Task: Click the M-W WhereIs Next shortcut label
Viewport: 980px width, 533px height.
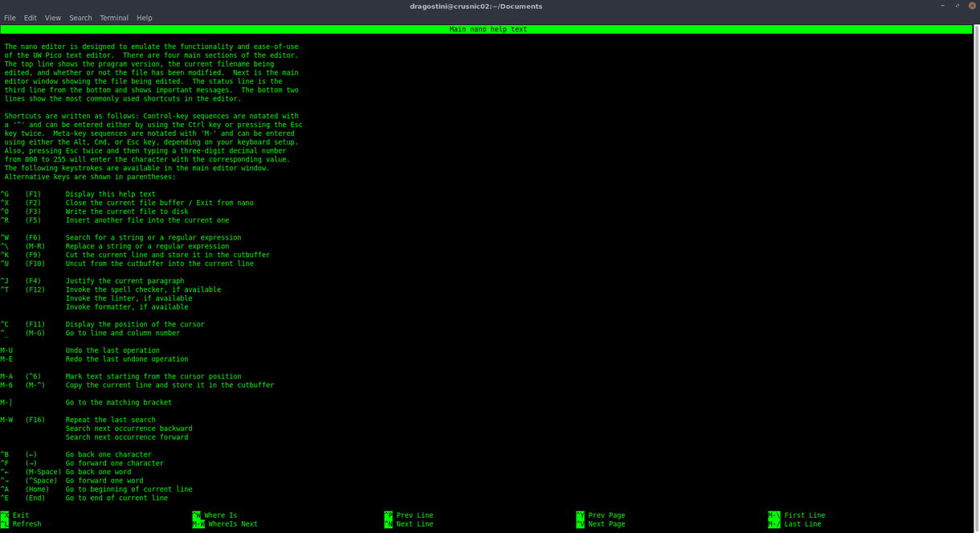Action: pyautogui.click(x=225, y=524)
